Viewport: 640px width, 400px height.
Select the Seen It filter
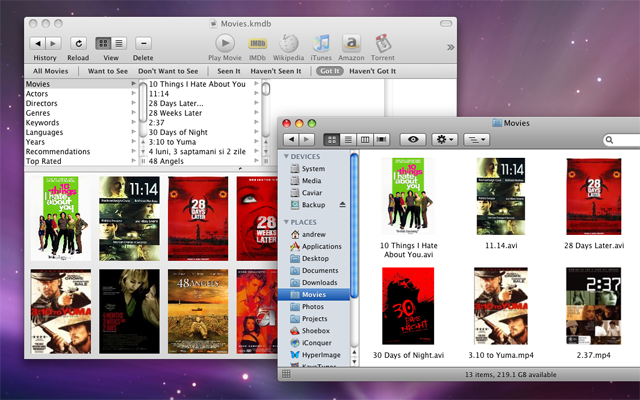229,71
